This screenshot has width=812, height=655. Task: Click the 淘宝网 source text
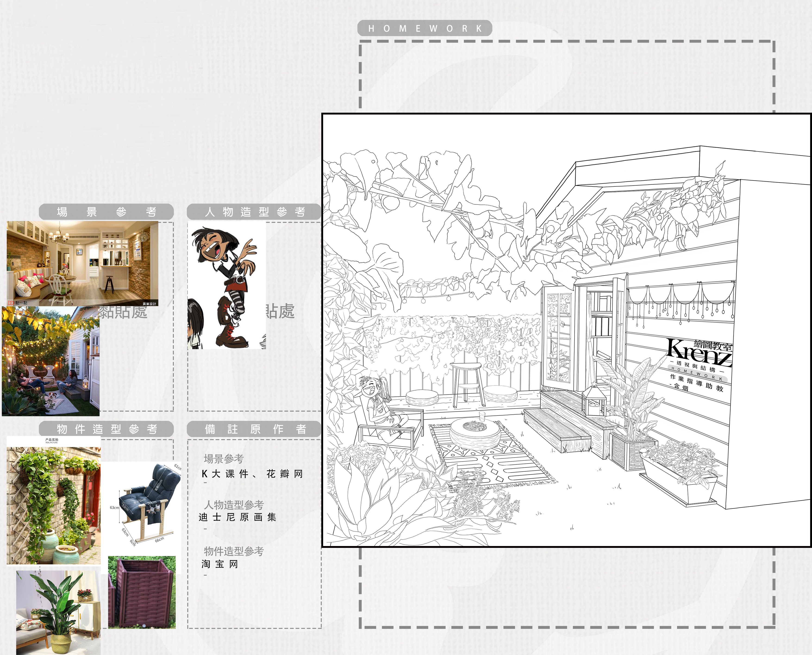coord(220,564)
